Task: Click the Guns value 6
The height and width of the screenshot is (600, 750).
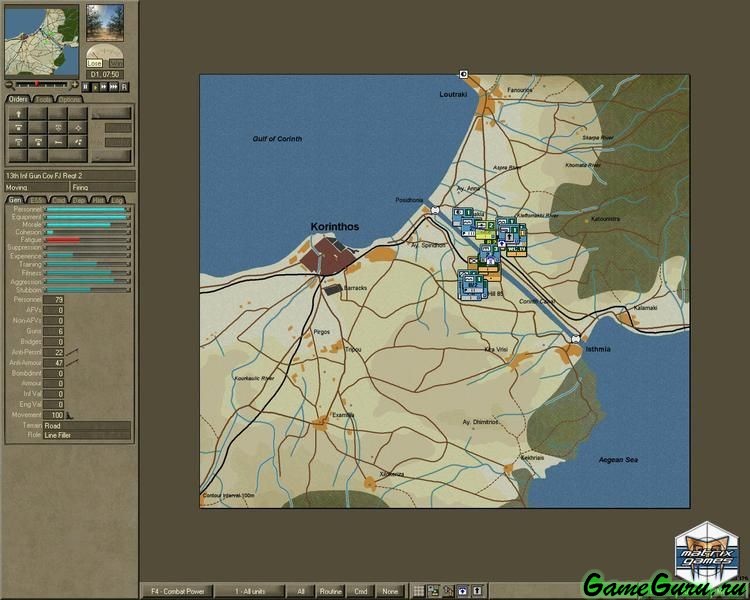Action: (54, 331)
